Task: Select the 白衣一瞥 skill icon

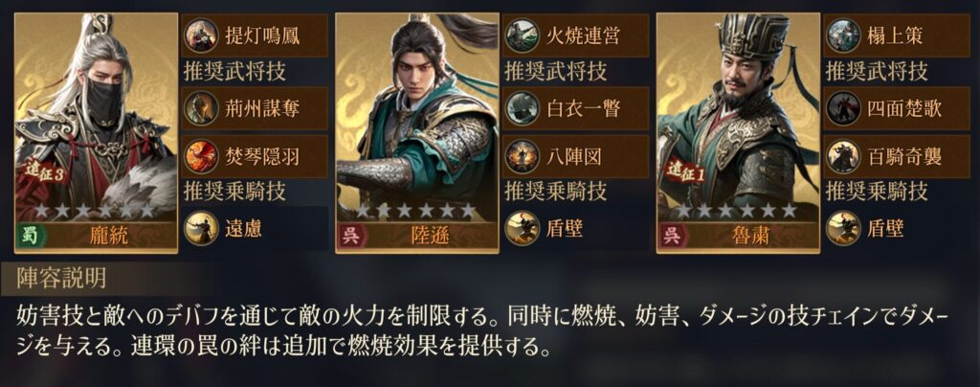Action: tap(523, 109)
